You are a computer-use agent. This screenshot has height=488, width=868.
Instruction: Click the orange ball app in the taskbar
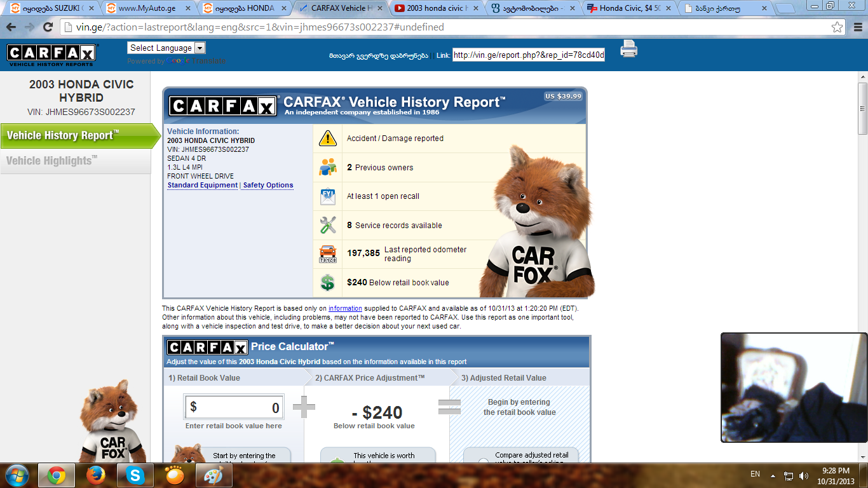coord(173,475)
